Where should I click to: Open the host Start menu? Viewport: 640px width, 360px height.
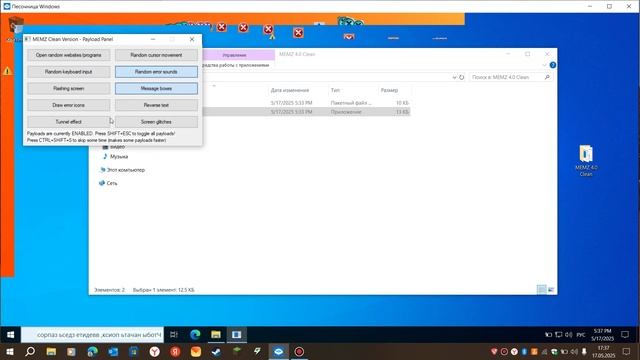tap(10, 351)
